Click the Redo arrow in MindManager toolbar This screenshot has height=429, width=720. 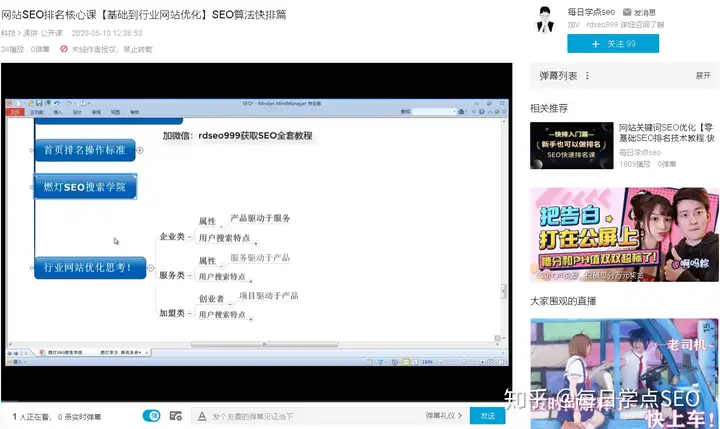click(x=69, y=103)
